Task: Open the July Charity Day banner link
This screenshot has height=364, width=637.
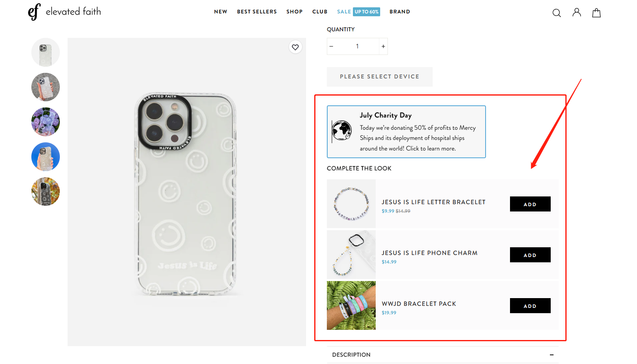Action: pyautogui.click(x=406, y=132)
